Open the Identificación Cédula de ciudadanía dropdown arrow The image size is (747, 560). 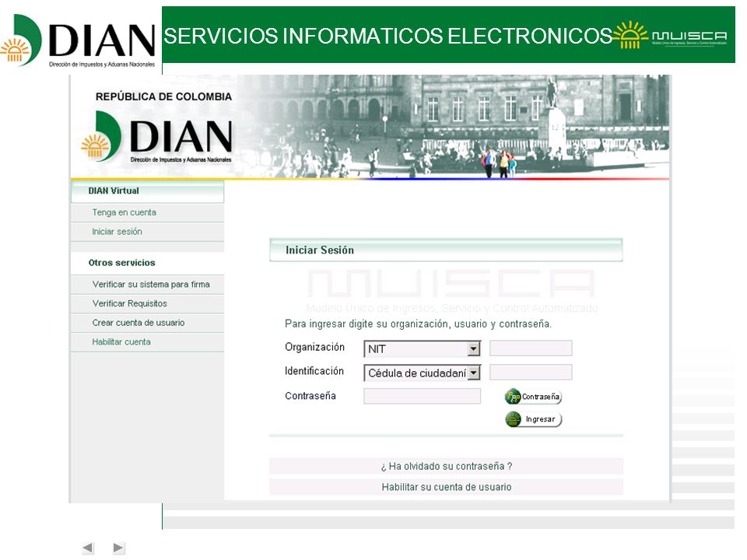pos(474,373)
